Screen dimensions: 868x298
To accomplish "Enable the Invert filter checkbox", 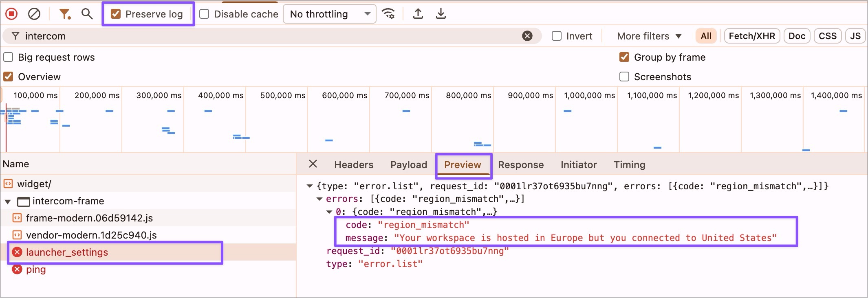I will tap(557, 36).
